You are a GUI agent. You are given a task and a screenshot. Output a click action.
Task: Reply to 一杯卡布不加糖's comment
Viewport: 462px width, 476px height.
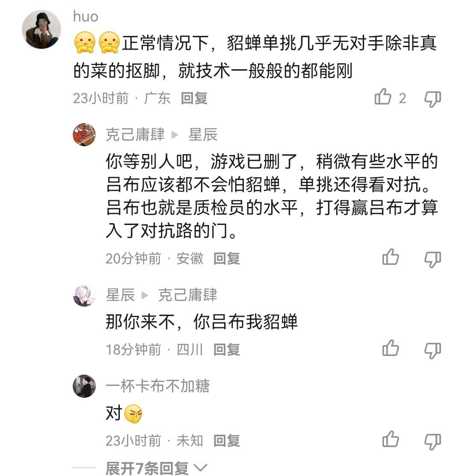pyautogui.click(x=227, y=441)
